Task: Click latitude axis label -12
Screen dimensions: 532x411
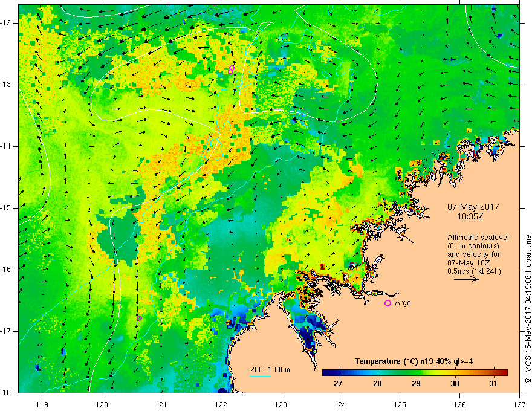Action: coord(6,23)
